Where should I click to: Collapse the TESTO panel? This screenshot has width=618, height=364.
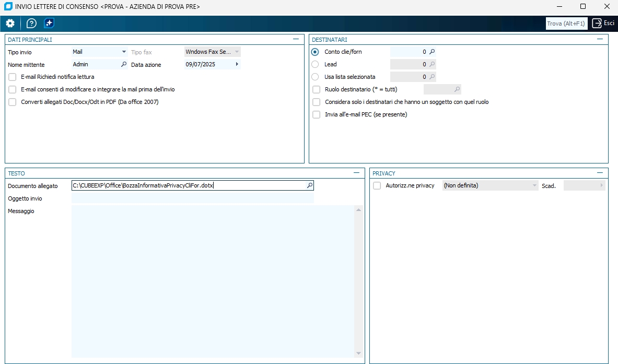click(357, 172)
